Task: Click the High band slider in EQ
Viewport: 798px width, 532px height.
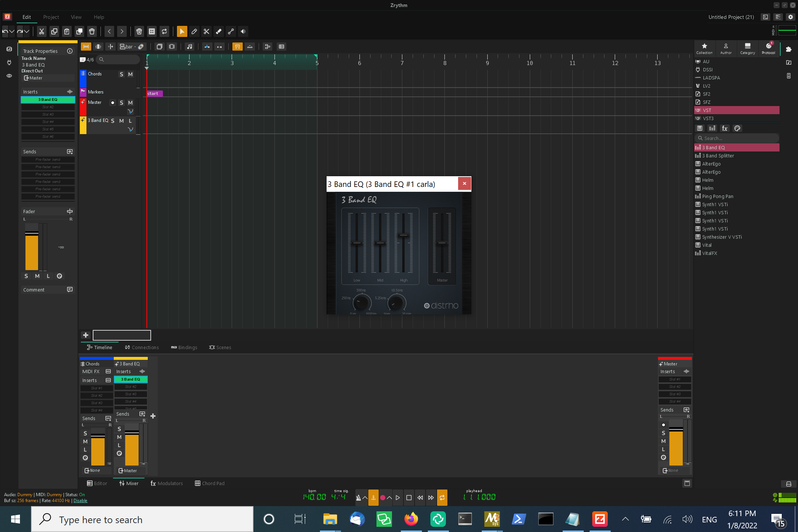Action: tap(403, 235)
